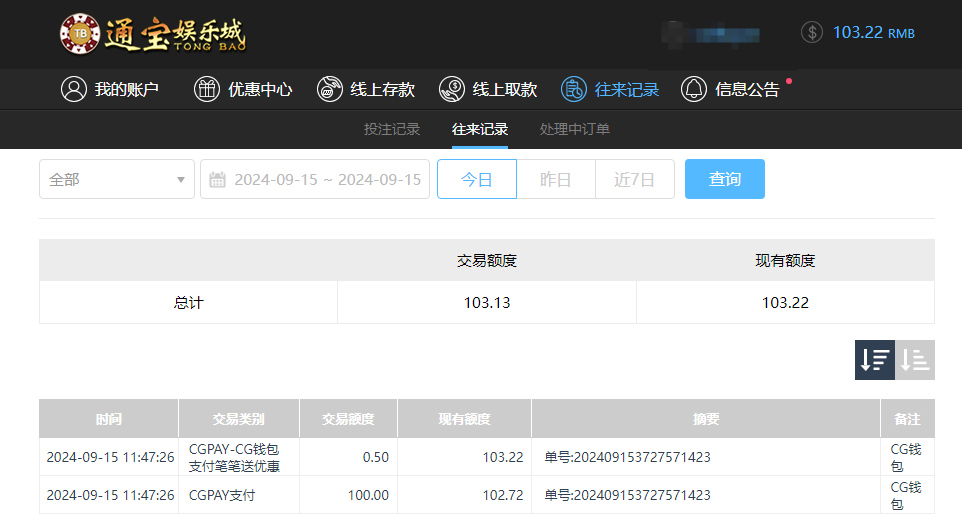This screenshot has height=514, width=962.
Task: Select the 昨日 date range option
Action: [556, 180]
